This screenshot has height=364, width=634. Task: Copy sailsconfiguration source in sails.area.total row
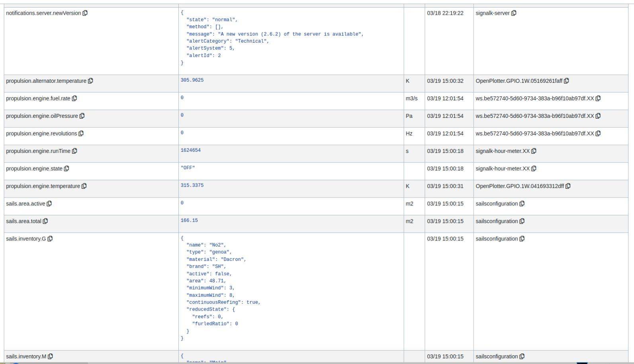tap(522, 221)
